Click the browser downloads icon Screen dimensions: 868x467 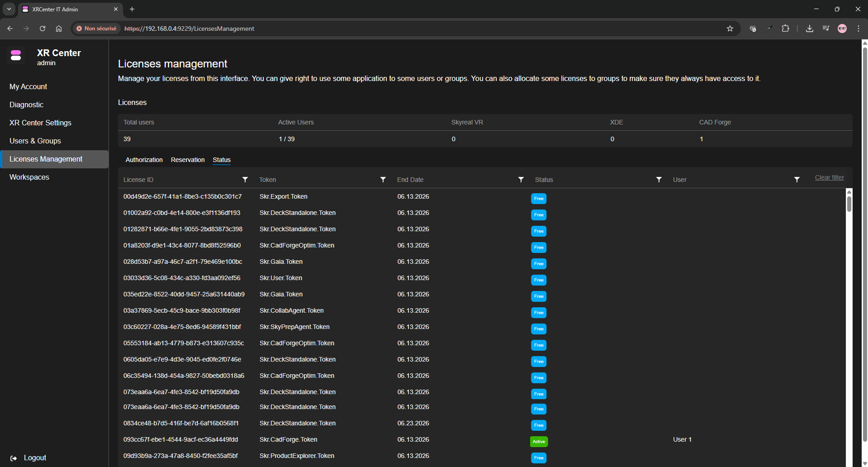[x=809, y=29]
